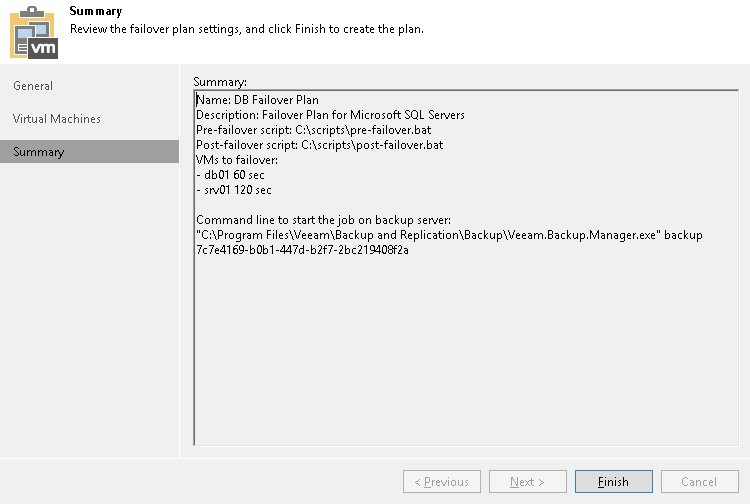The width and height of the screenshot is (750, 504).
Task: Click the failover plan VM wizard icon
Action: (x=34, y=31)
